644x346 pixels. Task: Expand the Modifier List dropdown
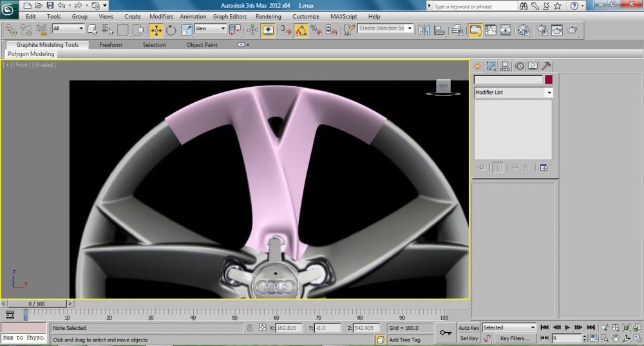(x=549, y=93)
